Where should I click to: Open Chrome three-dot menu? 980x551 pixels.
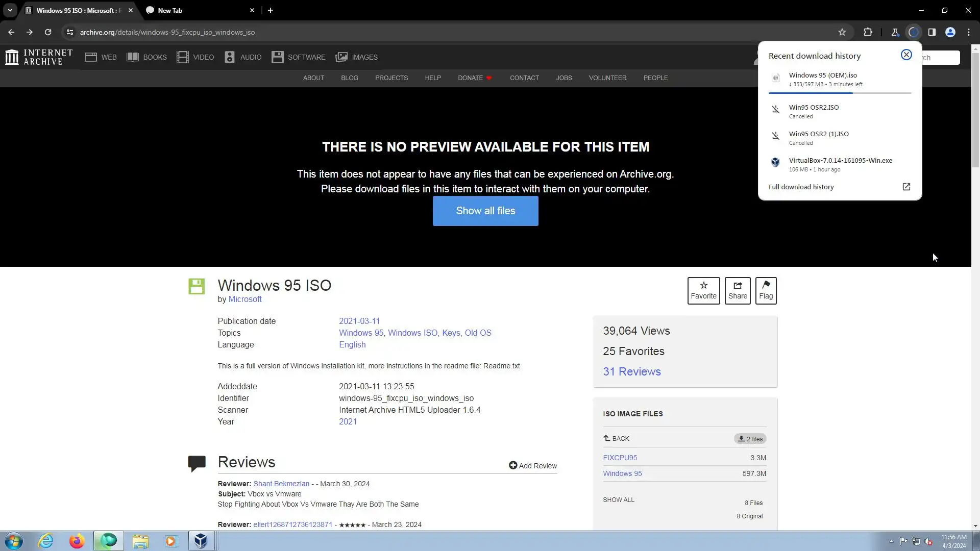tap(969, 32)
